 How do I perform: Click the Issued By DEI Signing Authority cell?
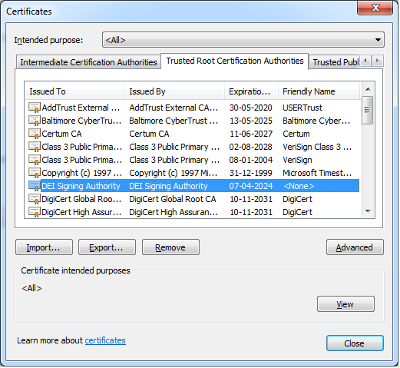168,186
